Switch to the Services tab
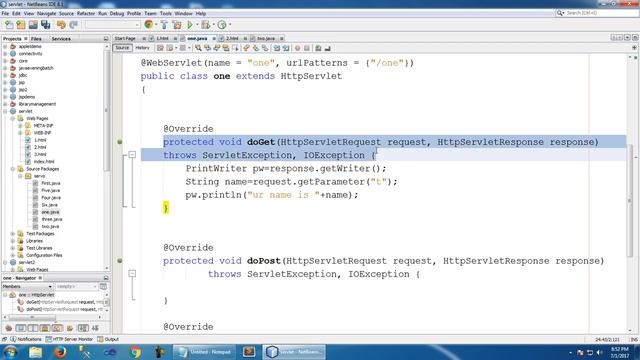 click(61, 39)
